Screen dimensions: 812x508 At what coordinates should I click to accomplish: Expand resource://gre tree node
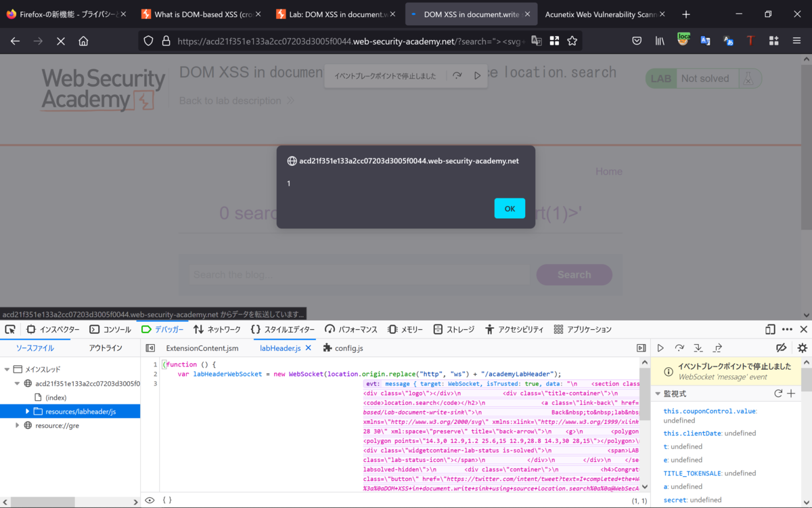tap(18, 425)
